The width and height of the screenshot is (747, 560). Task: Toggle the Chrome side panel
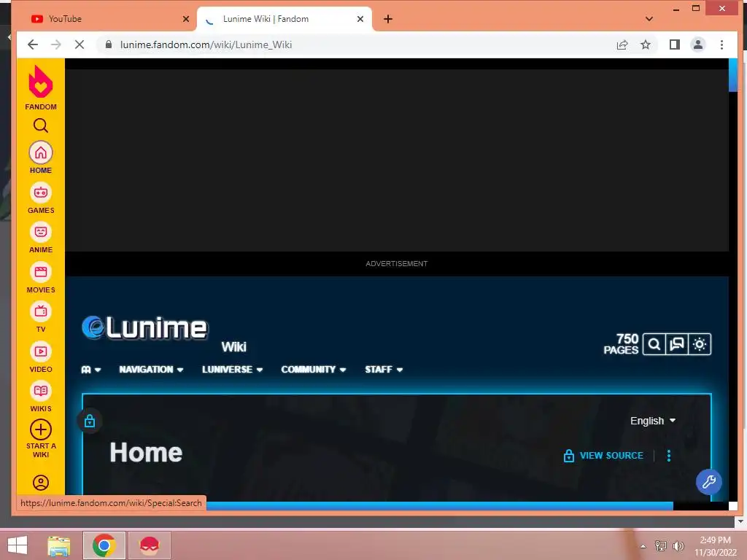click(675, 44)
